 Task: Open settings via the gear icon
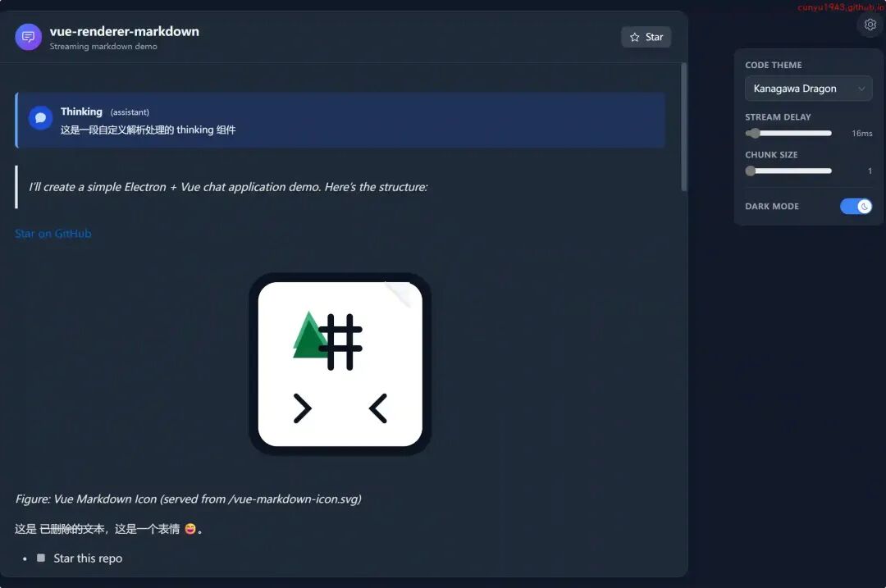coord(870,25)
